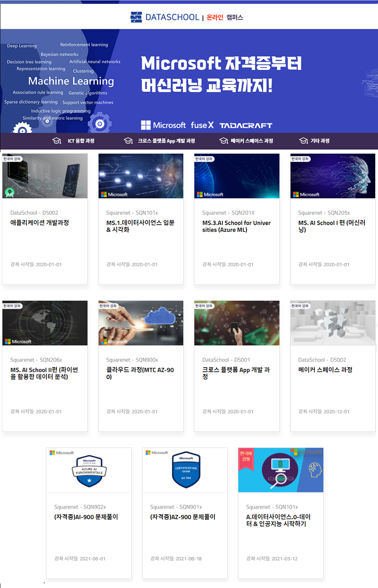This screenshot has height=588, width=378.
Task: Click 한국어 강좌 badge on SQN900x card
Action: pyautogui.click(x=108, y=306)
